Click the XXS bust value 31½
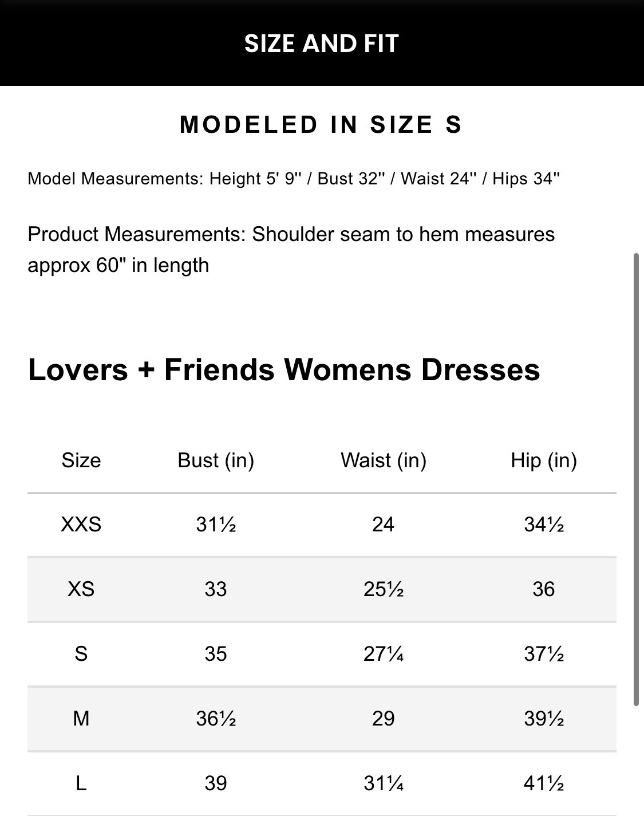Viewport: 644px width, 816px height. (x=216, y=525)
